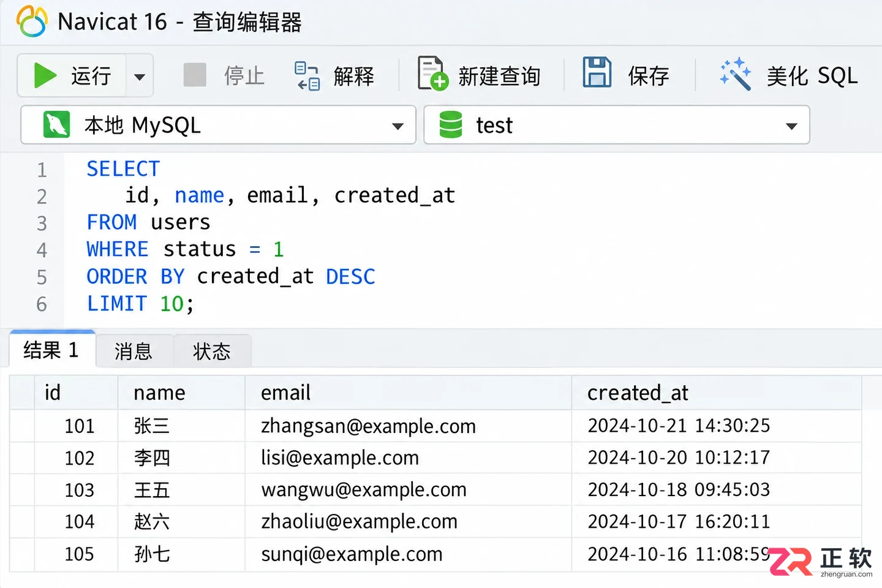Click the Beautify SQL magic wand icon

click(x=736, y=74)
